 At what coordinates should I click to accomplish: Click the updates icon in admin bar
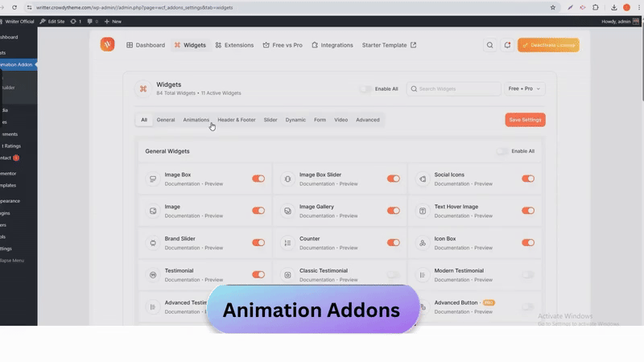76,22
